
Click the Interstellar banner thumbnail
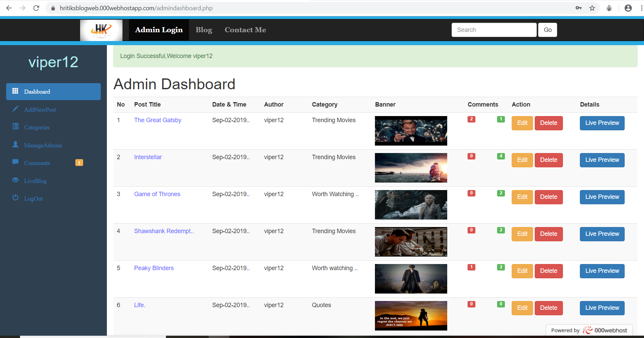point(411,168)
